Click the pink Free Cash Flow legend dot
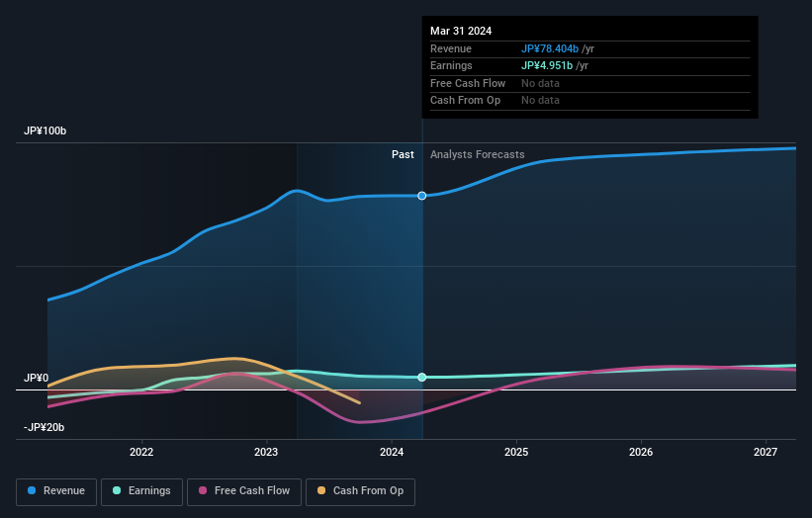The width and height of the screenshot is (812, 518). point(203,490)
